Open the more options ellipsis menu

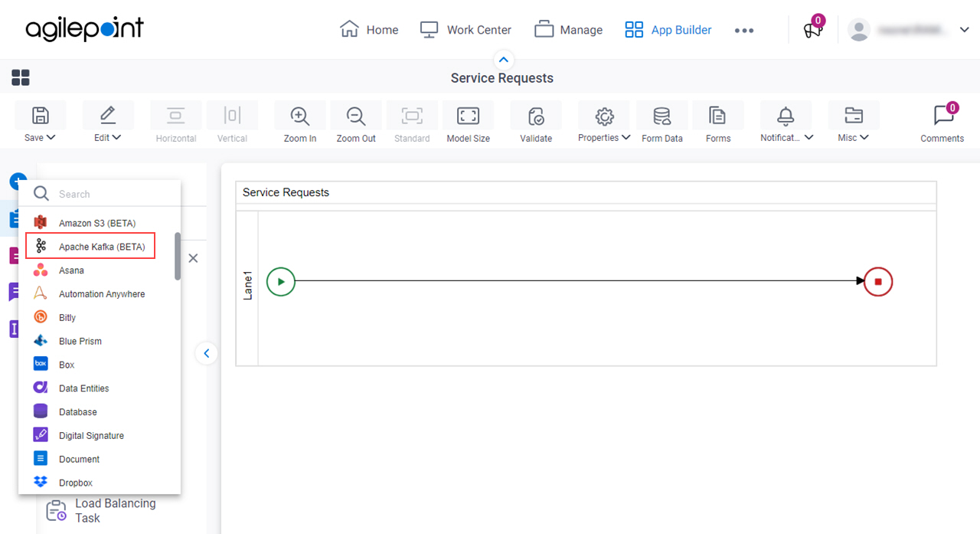[x=744, y=31]
